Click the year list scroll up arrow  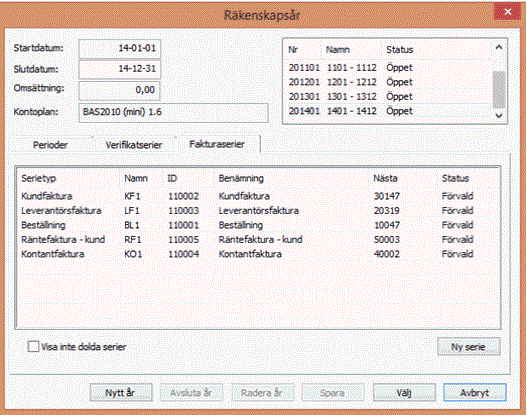tap(499, 48)
